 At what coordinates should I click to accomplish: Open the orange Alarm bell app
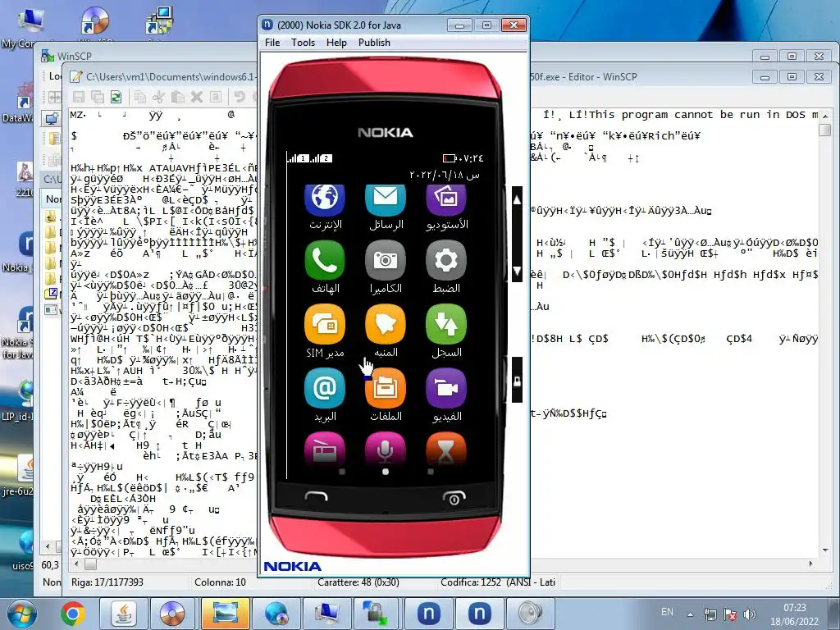click(386, 324)
